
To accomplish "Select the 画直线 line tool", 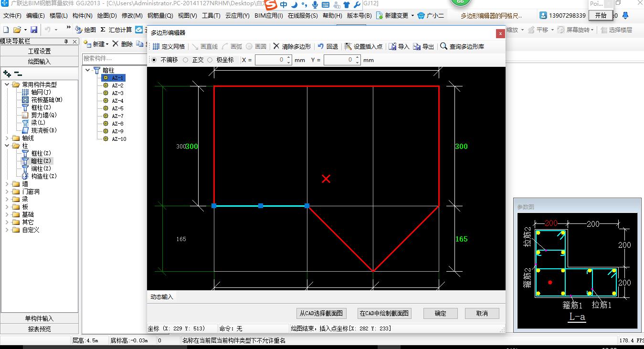I will (205, 47).
